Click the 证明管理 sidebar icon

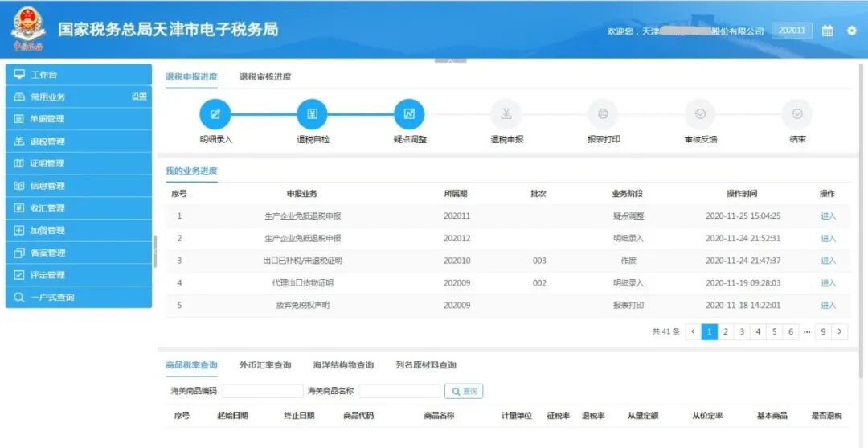19,163
